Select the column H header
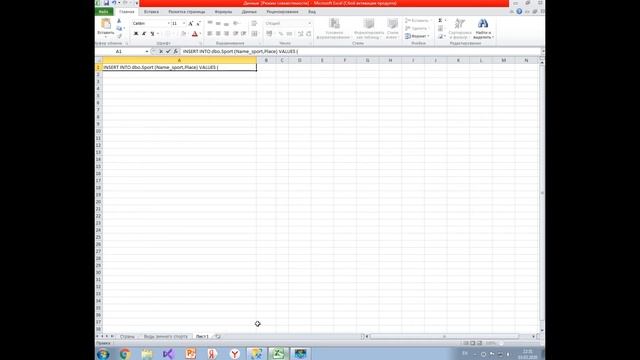The image size is (640, 360). [390, 60]
